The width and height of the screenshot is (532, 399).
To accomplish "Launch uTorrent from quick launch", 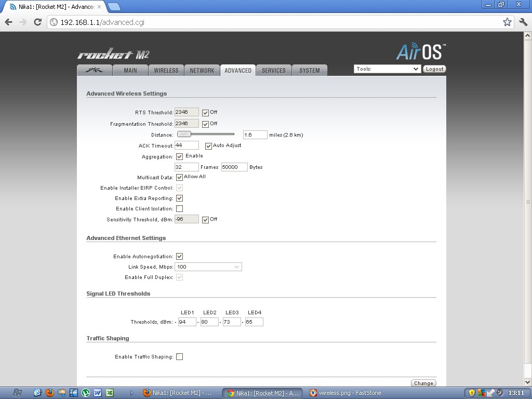I will tap(86, 393).
